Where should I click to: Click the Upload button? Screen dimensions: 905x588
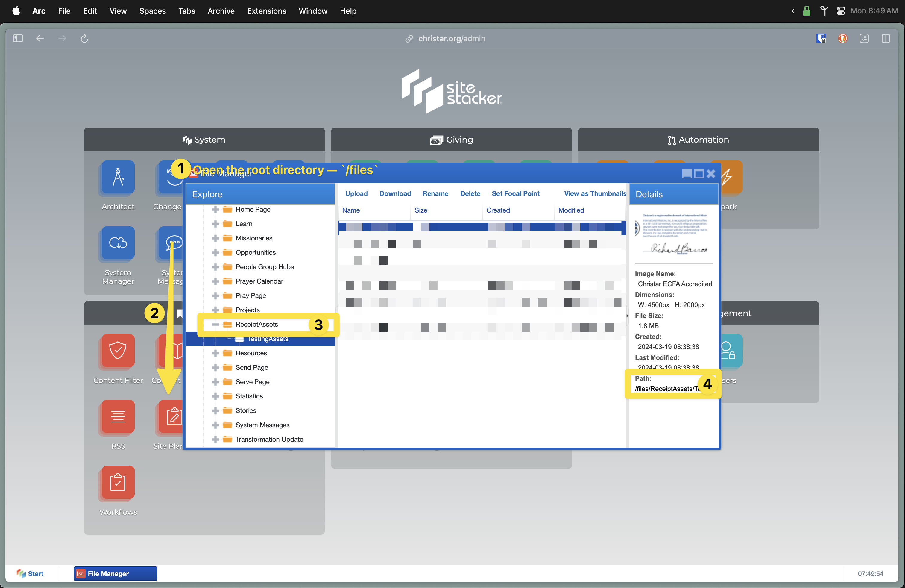click(x=356, y=194)
